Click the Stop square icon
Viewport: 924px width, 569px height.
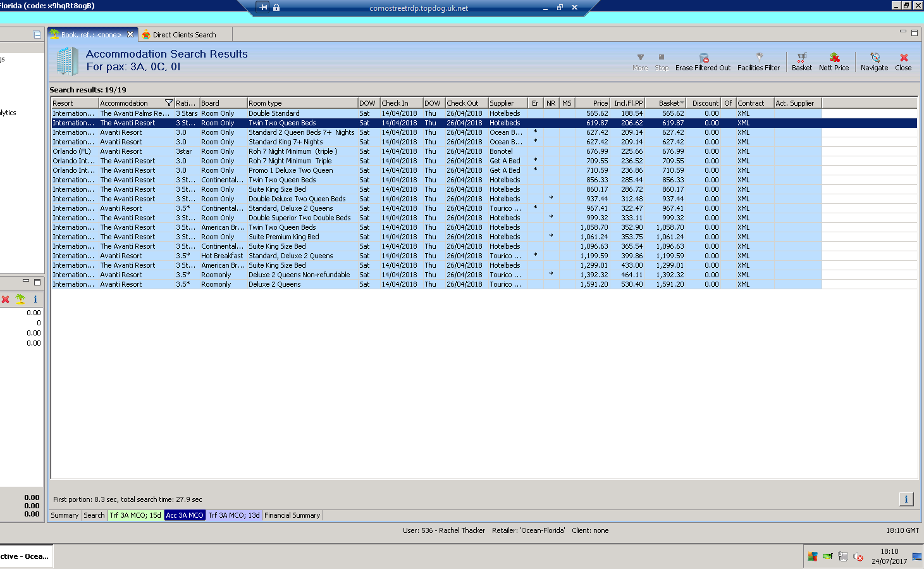tap(662, 57)
